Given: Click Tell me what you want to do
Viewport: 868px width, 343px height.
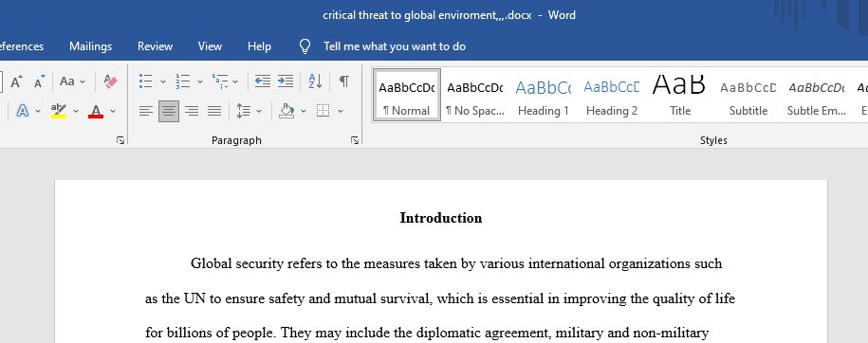Looking at the screenshot, I should coord(394,46).
